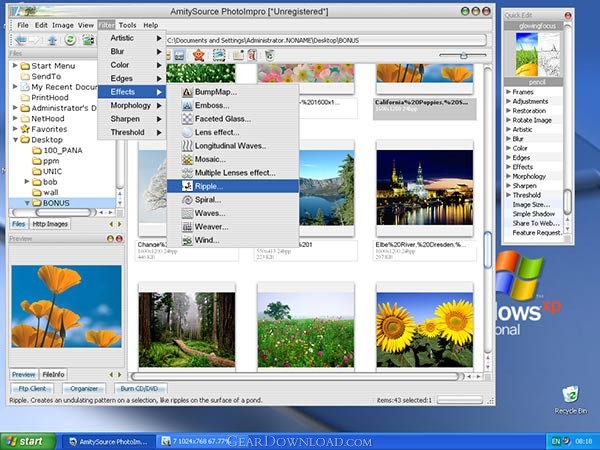Collapse the BONUS folder node
Screen dimensions: 600x450
pos(27,203)
